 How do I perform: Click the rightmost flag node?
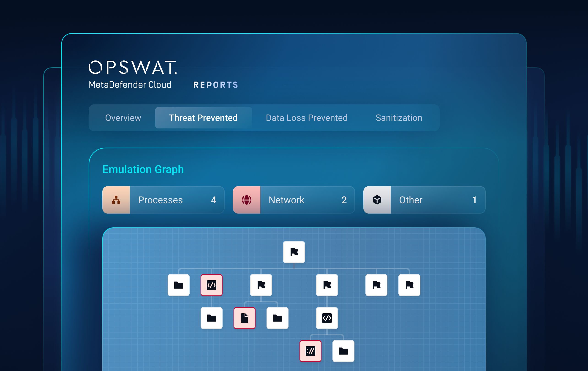pos(409,285)
